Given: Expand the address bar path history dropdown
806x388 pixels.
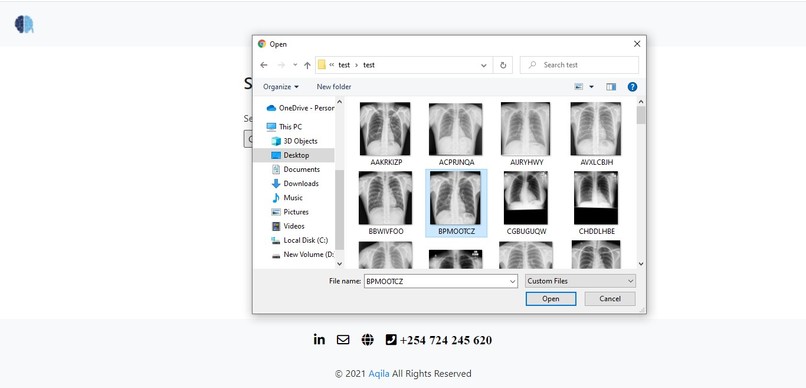Looking at the screenshot, I should [x=484, y=65].
